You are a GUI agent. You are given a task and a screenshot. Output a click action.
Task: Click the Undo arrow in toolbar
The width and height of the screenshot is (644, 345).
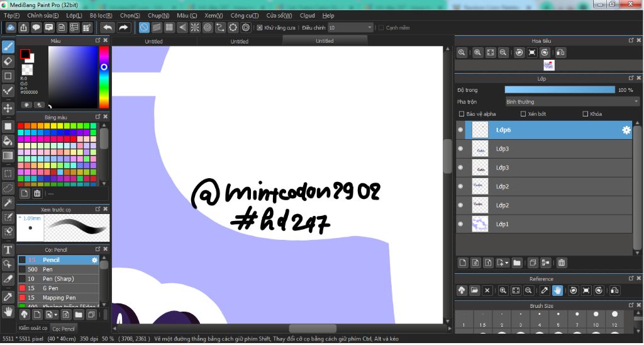coord(108,28)
